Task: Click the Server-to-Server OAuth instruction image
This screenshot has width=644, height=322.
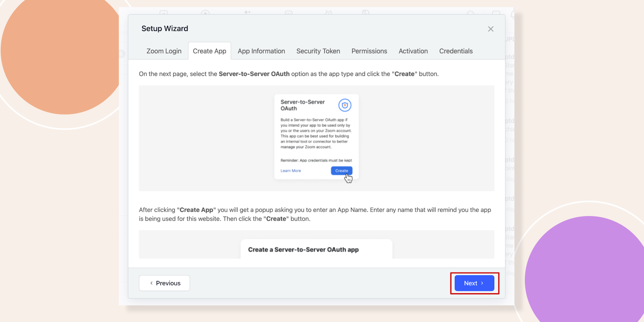Action: (316, 138)
